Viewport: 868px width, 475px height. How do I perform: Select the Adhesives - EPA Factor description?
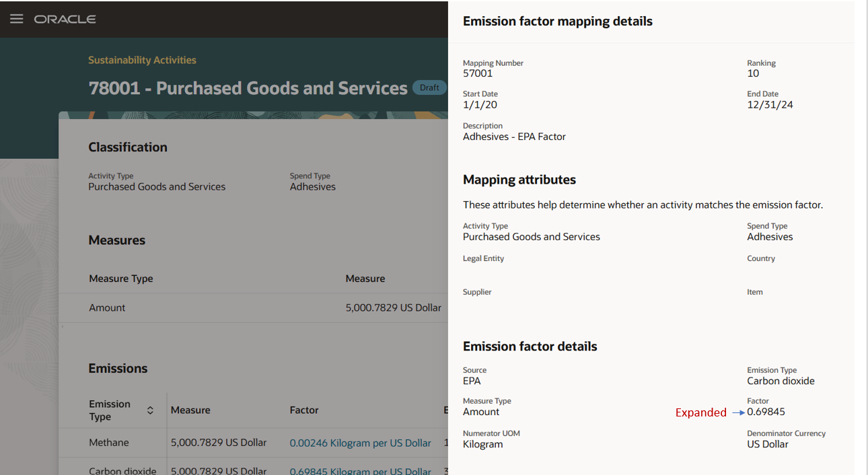pyautogui.click(x=514, y=137)
